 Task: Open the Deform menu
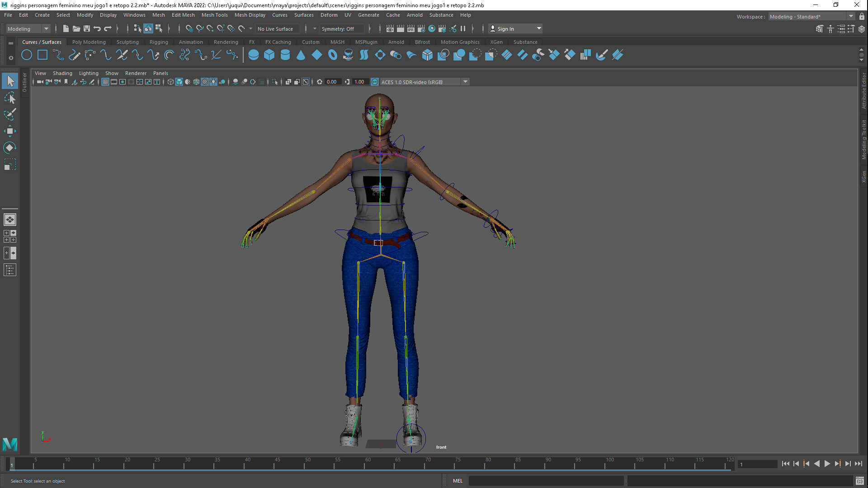tap(329, 15)
